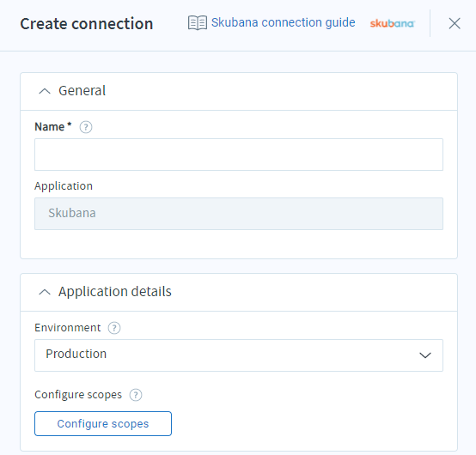Click the Name field label
Viewport: 476px width, 455px height.
click(52, 127)
